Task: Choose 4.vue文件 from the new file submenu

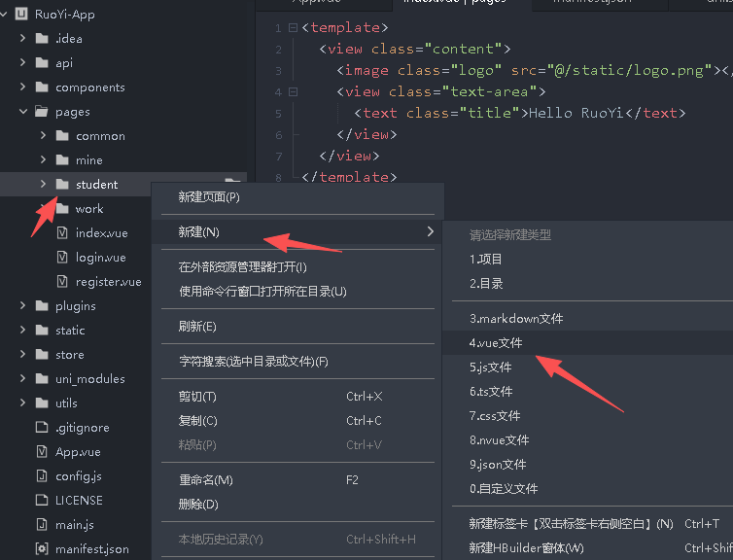Action: point(497,343)
